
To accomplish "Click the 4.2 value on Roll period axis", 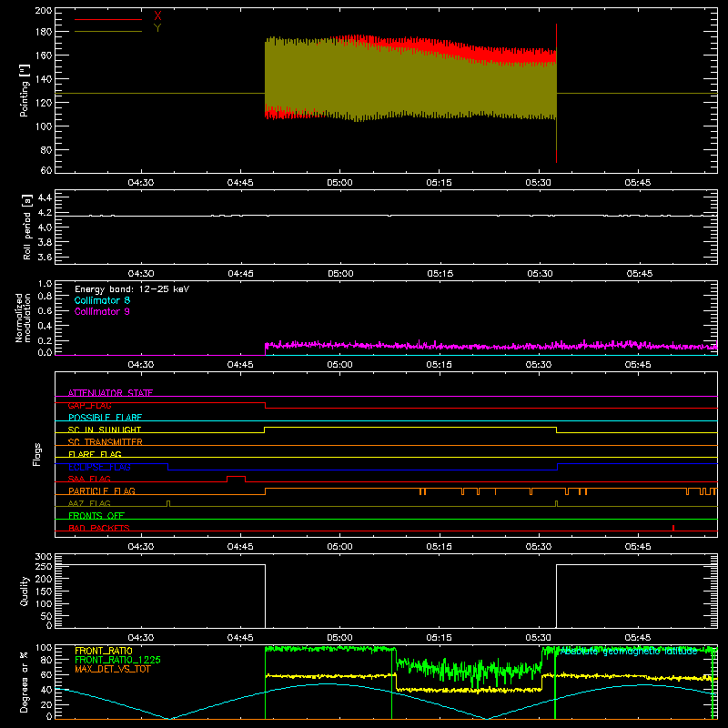I will click(x=45, y=213).
